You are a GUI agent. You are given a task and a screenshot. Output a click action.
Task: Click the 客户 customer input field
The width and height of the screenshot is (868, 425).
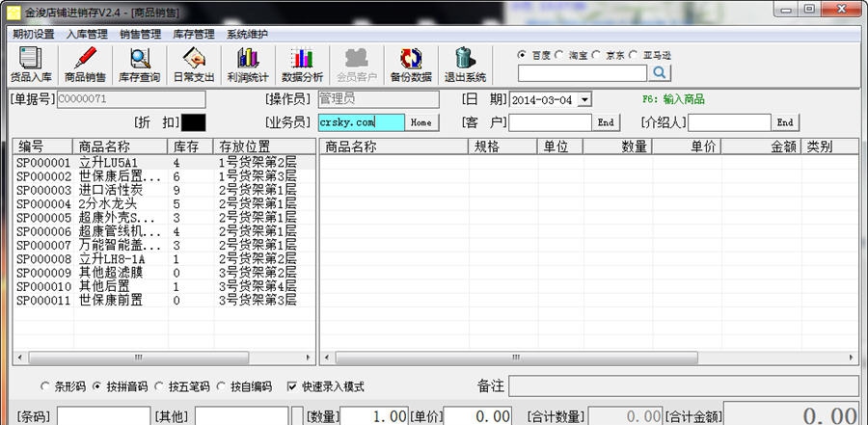point(551,122)
